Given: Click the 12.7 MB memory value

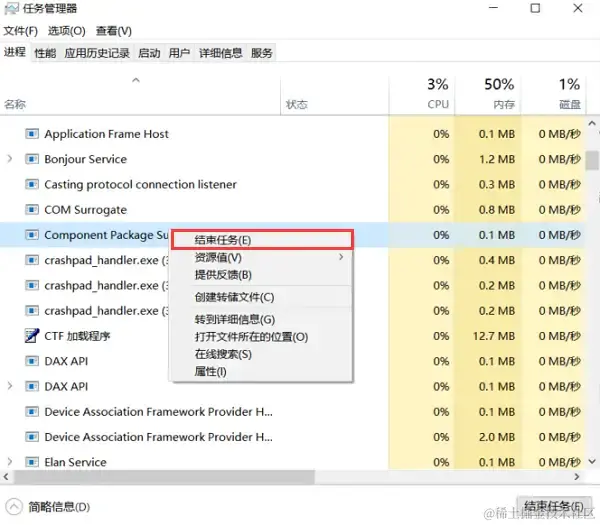Looking at the screenshot, I should (494, 336).
